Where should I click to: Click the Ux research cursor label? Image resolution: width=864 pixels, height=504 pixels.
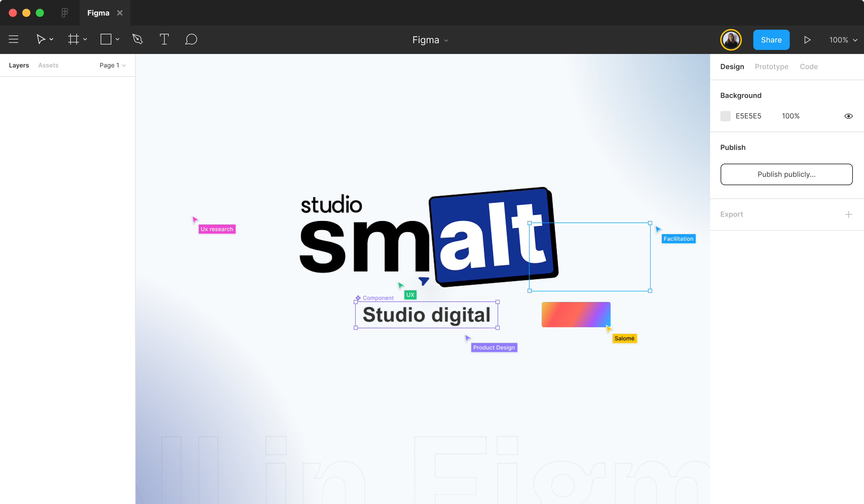click(x=217, y=229)
